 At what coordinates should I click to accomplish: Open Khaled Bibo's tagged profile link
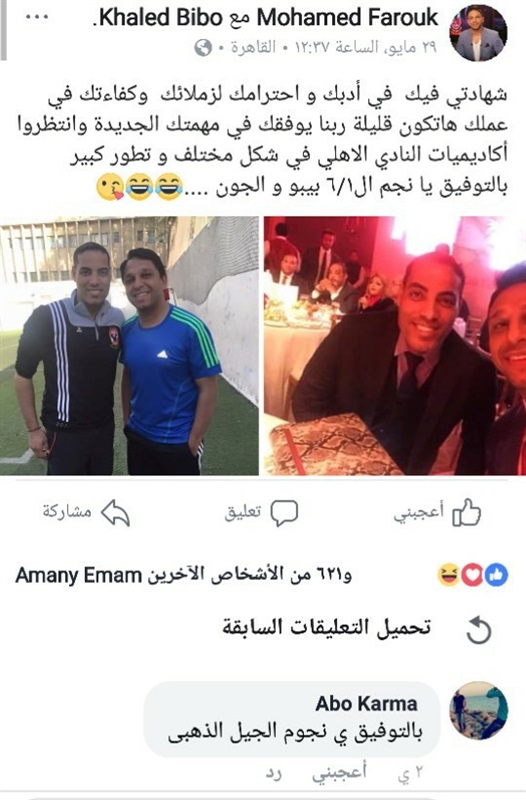pyautogui.click(x=160, y=17)
